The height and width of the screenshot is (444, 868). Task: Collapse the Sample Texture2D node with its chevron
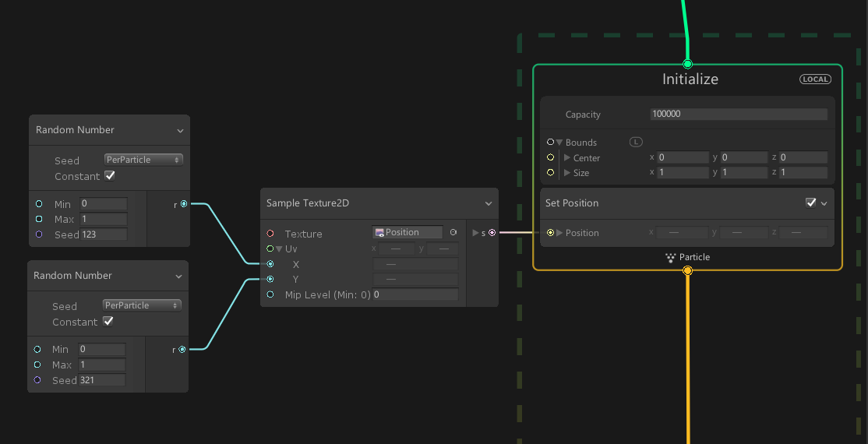[x=489, y=203]
